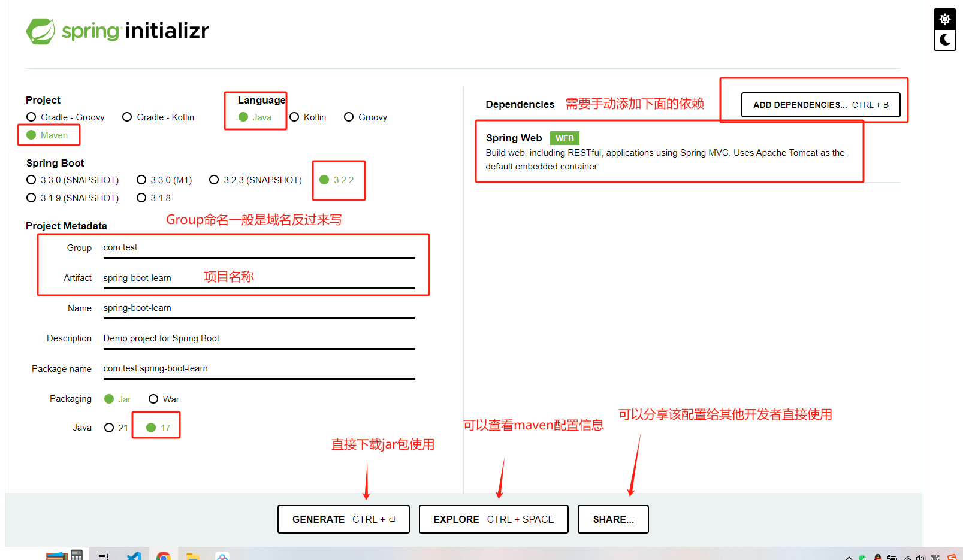Choose Kotlin as the language
The image size is (963, 560).
tap(308, 117)
